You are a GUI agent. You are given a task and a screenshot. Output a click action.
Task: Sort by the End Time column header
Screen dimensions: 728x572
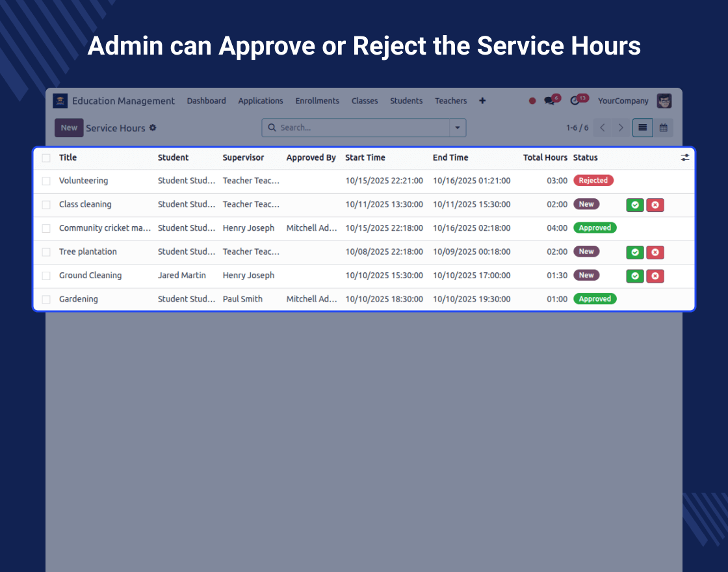pyautogui.click(x=450, y=157)
